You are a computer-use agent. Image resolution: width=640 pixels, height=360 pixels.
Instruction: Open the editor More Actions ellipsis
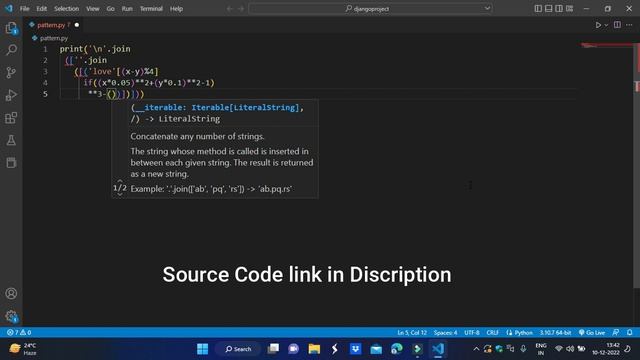pos(629,25)
